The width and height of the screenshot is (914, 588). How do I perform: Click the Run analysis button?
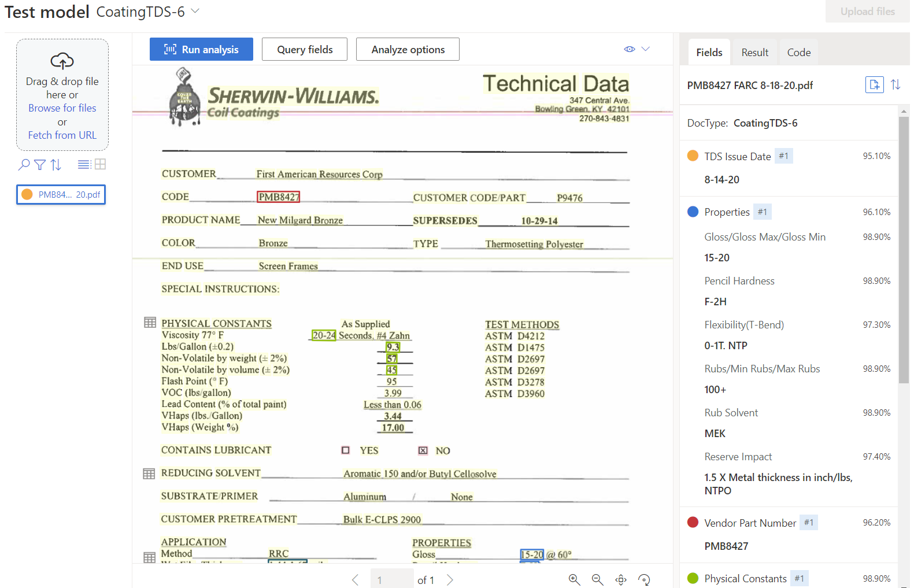pos(201,49)
